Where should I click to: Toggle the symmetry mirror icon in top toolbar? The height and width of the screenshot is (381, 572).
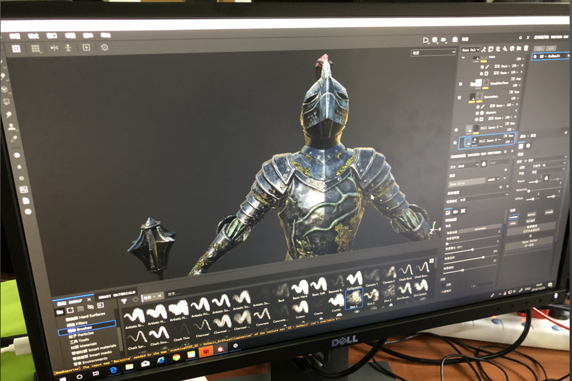click(x=54, y=47)
